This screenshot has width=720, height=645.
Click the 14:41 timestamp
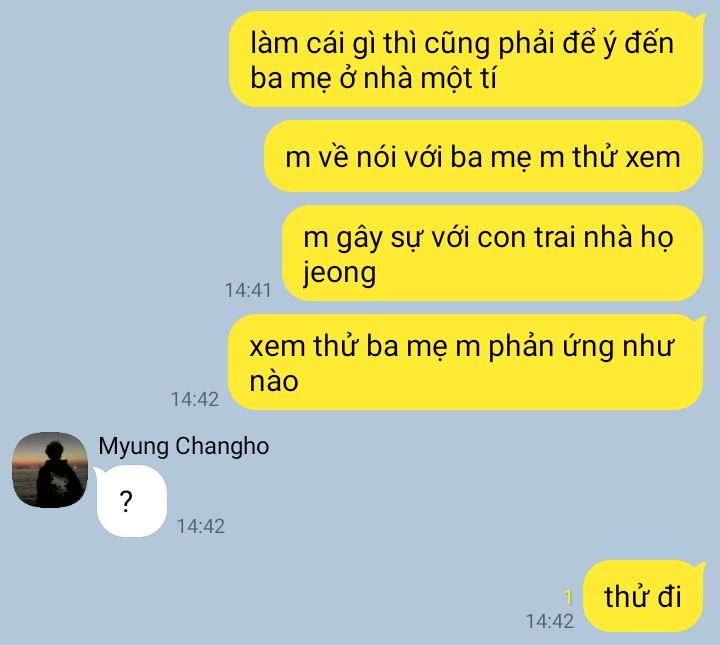[x=248, y=291]
